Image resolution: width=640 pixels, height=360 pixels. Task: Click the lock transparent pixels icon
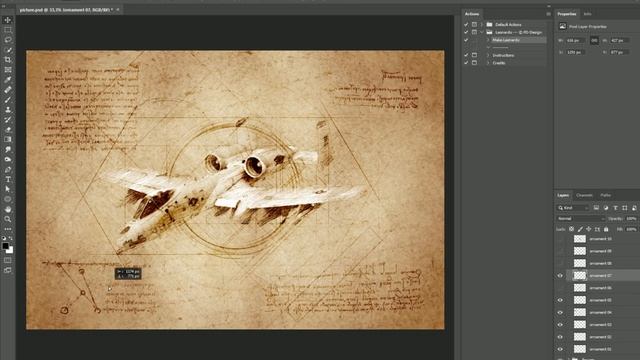pyautogui.click(x=571, y=229)
